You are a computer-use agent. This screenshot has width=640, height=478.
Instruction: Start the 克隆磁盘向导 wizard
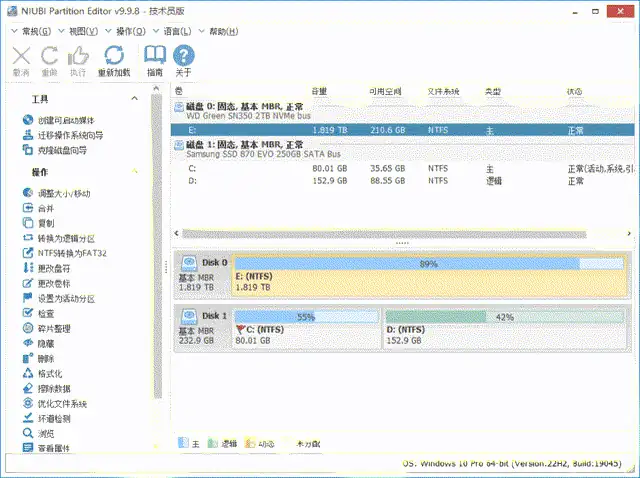tap(55, 150)
